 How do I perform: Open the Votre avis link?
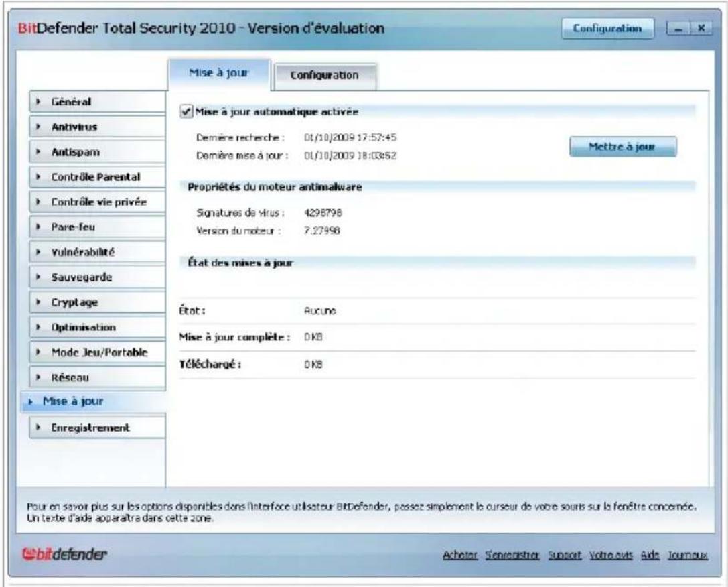[611, 555]
